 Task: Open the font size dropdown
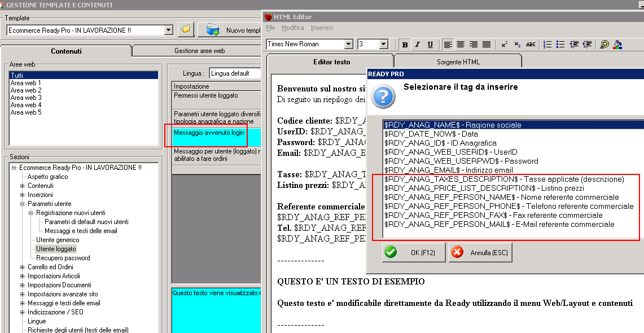tap(384, 44)
